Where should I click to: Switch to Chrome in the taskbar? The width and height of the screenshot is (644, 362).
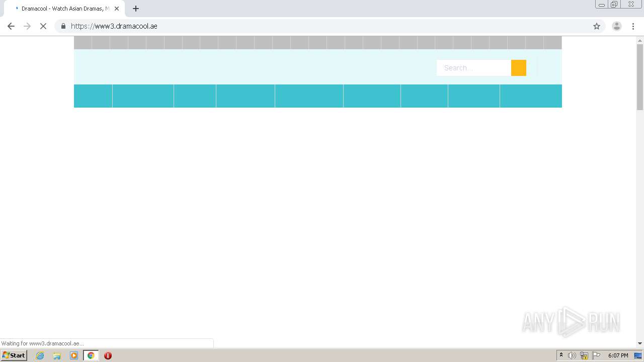point(91,355)
